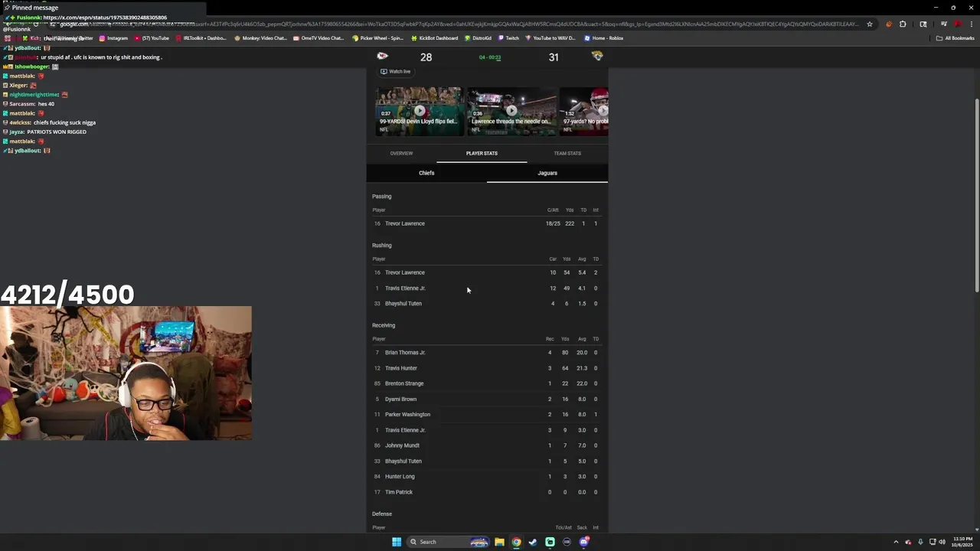980x551 pixels.
Task: Open volume control in system tray
Action: pos(942,542)
